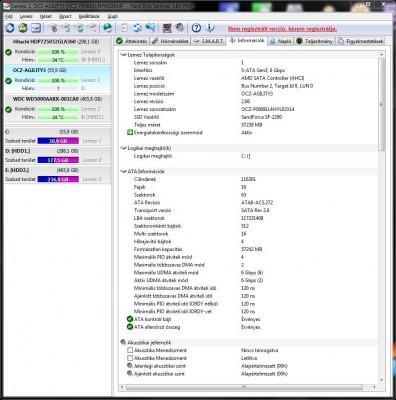The width and height of the screenshot is (396, 400).
Task: Click the blue Refresh toolbar icon
Action: click(10, 28)
